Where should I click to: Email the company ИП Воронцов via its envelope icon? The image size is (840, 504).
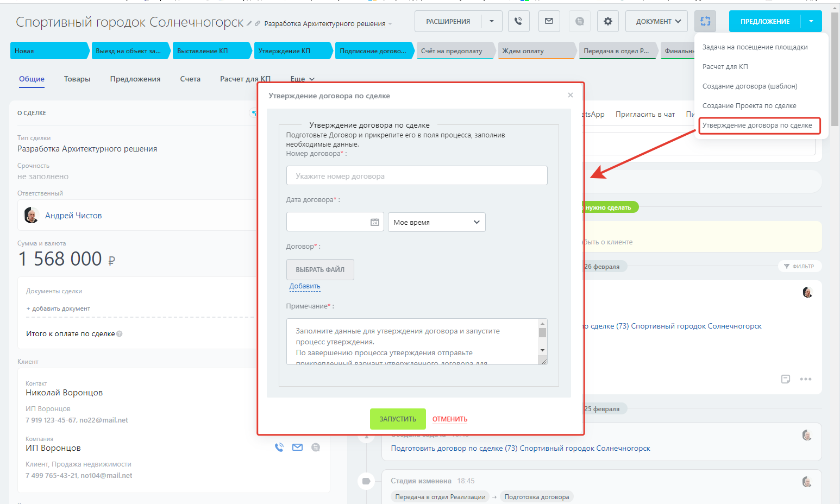(297, 448)
